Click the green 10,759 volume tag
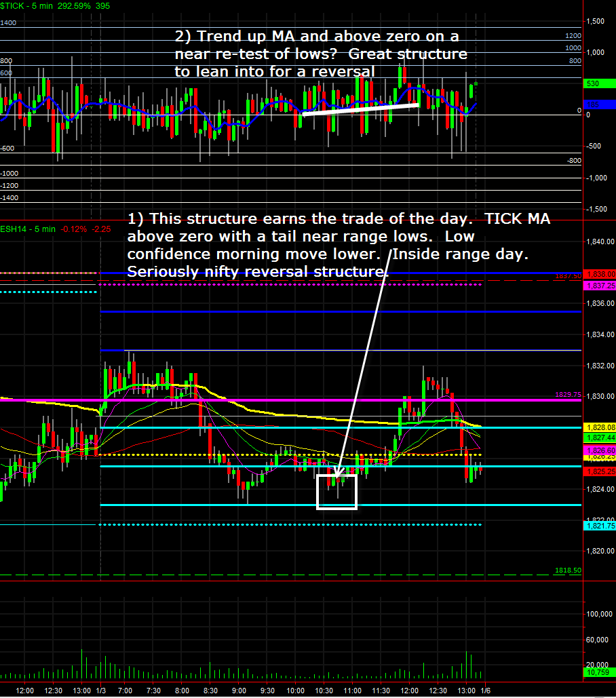The height and width of the screenshot is (698, 616). (600, 672)
